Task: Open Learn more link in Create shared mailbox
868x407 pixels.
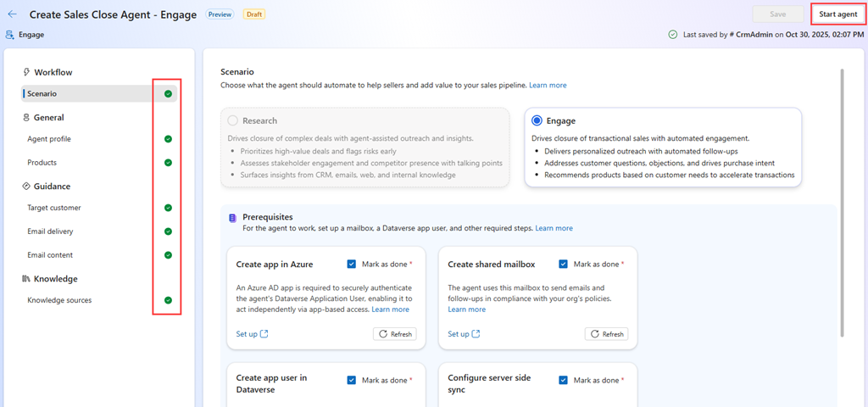Action: click(467, 309)
